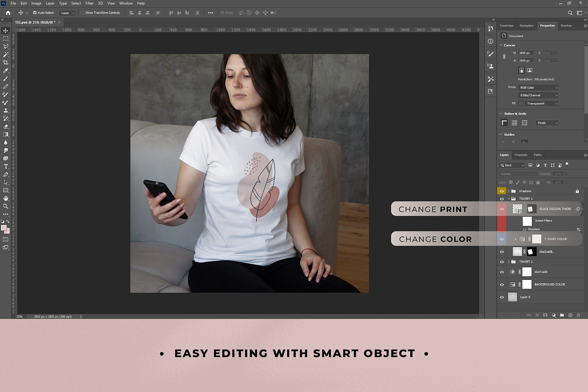Viewport: 588px width, 392px height.
Task: Select the Pen tool
Action: point(6,174)
